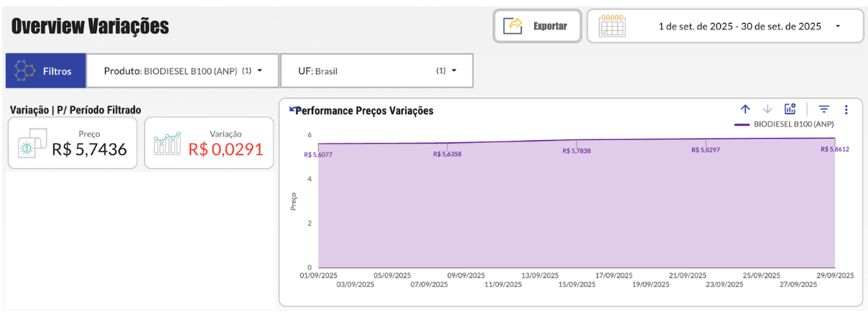Click the chart filter lines icon

pyautogui.click(x=823, y=109)
